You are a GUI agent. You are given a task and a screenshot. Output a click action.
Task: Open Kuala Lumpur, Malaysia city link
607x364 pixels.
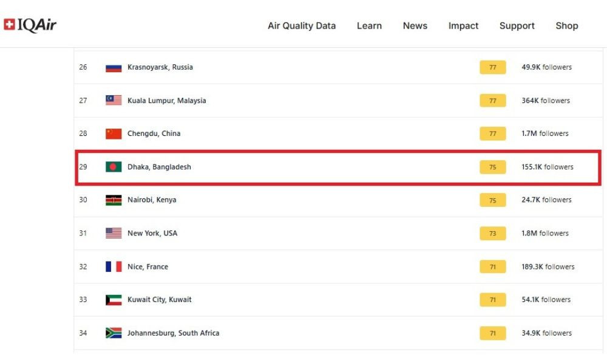point(166,101)
